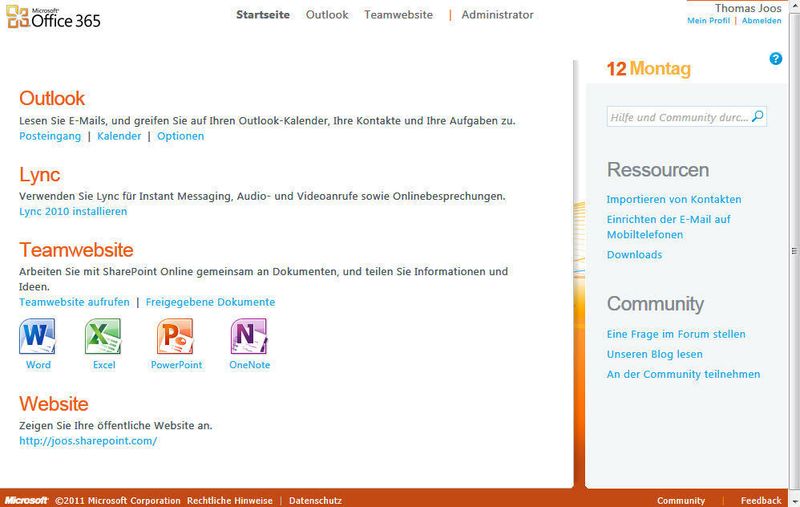Open the Excel application icon

103,336
